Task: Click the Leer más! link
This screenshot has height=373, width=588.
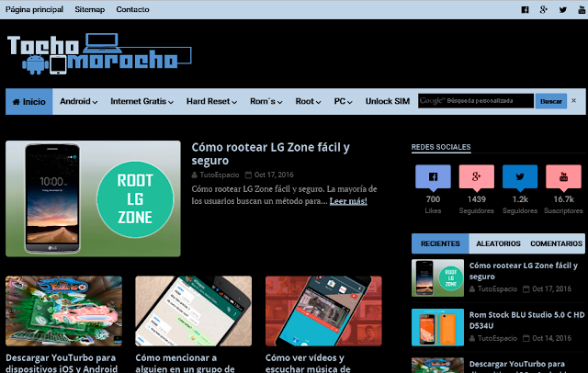Action: (348, 201)
